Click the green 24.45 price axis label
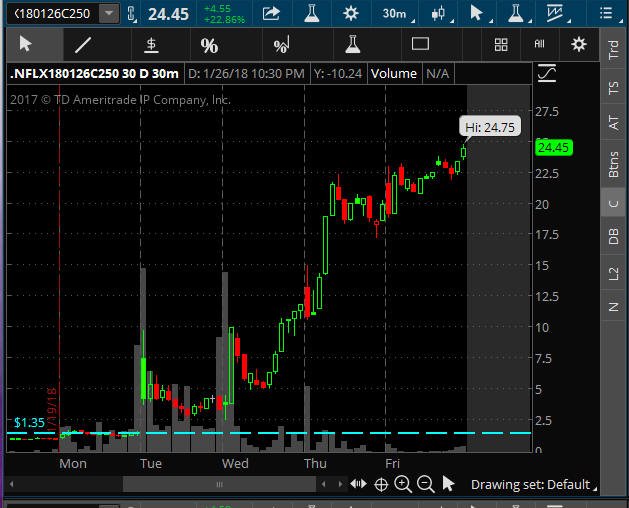The width and height of the screenshot is (629, 508). [554, 148]
